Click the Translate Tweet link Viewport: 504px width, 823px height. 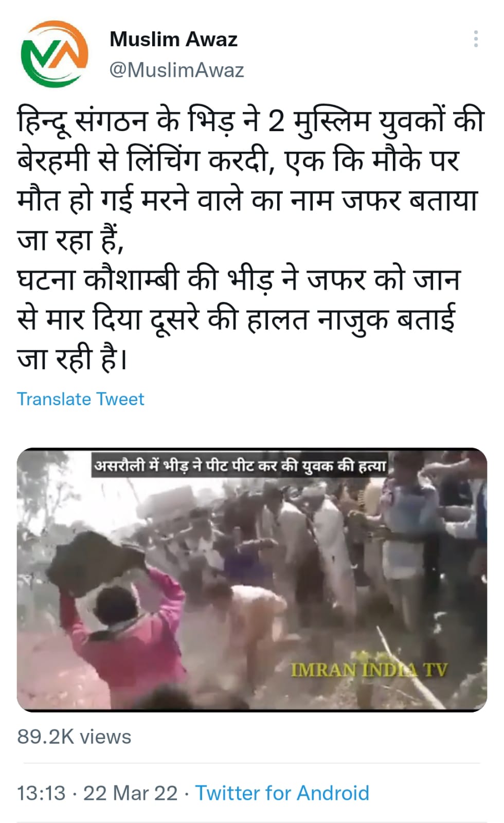click(x=81, y=399)
